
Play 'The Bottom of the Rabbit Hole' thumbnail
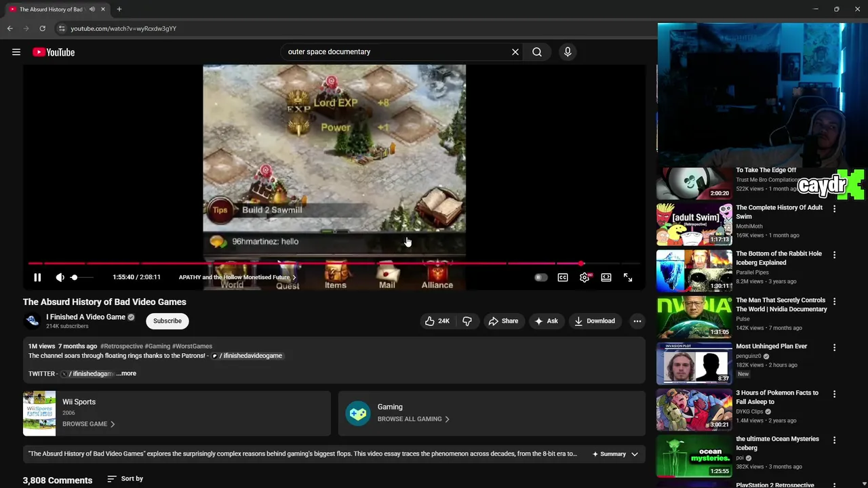coord(694,270)
